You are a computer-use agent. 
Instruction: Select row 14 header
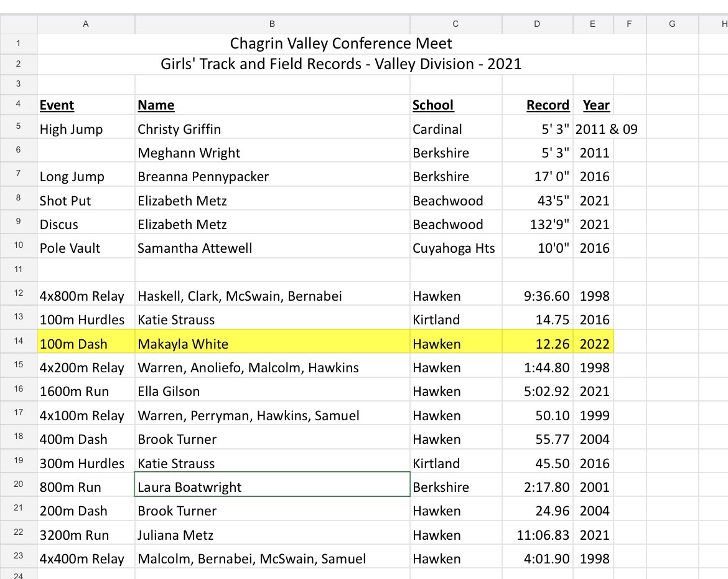(x=19, y=341)
